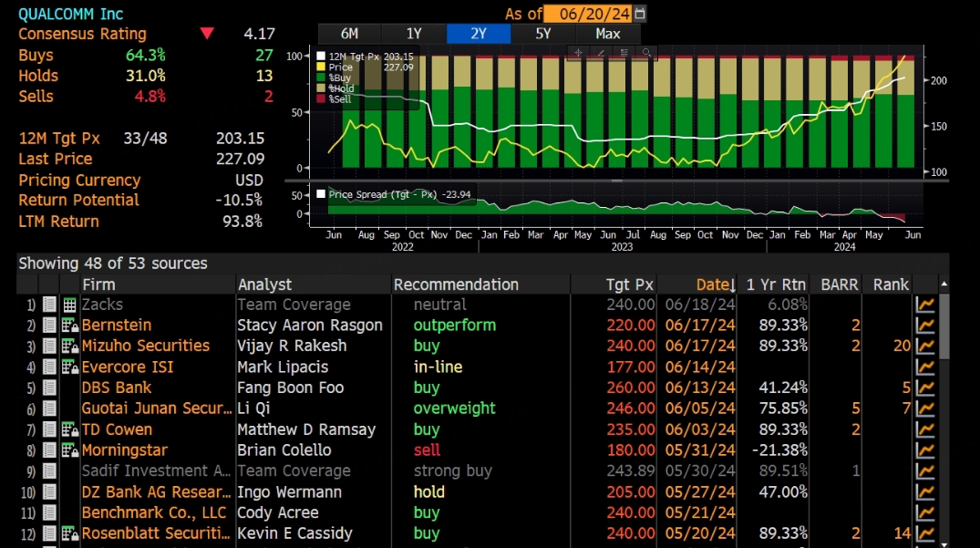Switch chart range to 6M

[349, 34]
